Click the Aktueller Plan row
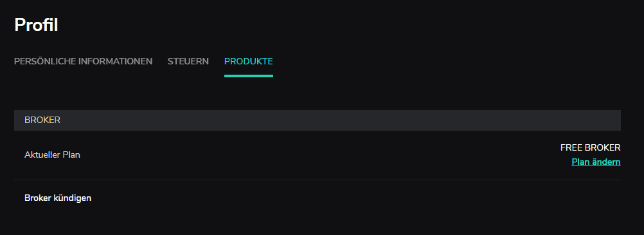The height and width of the screenshot is (235, 644). pos(318,155)
